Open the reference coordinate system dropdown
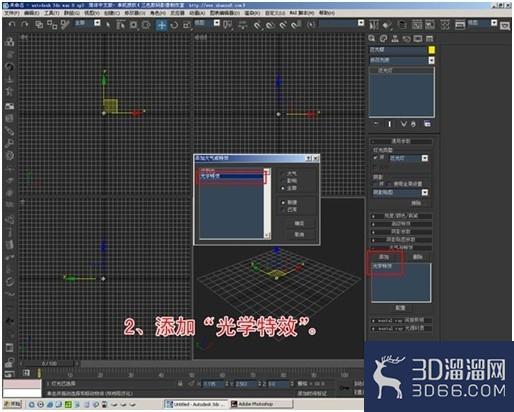Viewport: 514px width, 412px height. pyautogui.click(x=217, y=23)
